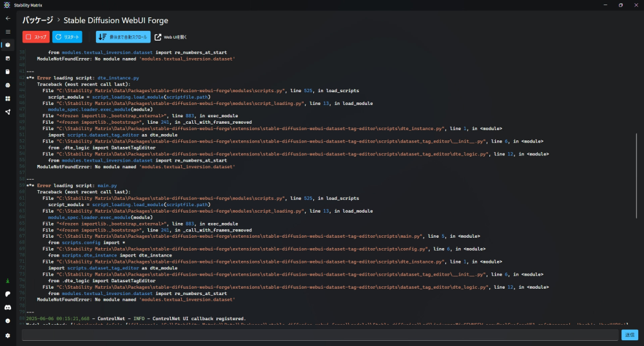Click the 'Error loading script: main.py' line
Screen dimensions: 644x346
[x=77, y=186]
